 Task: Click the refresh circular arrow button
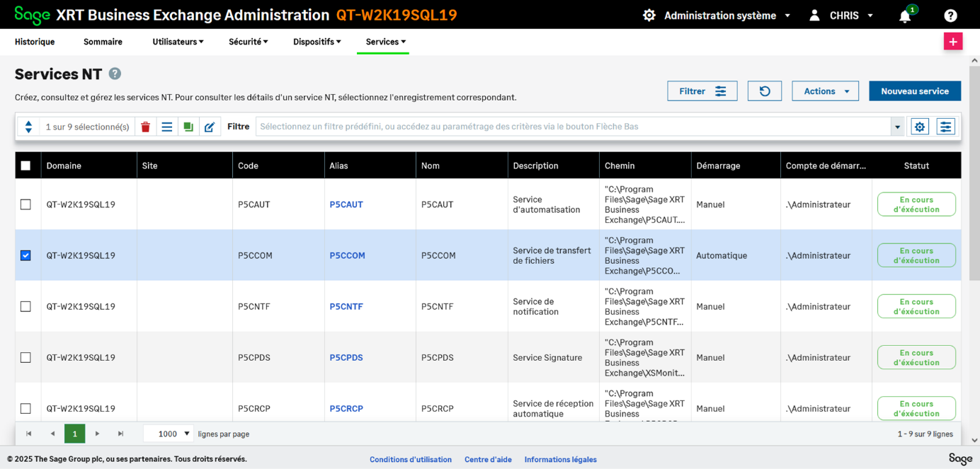[x=765, y=91]
